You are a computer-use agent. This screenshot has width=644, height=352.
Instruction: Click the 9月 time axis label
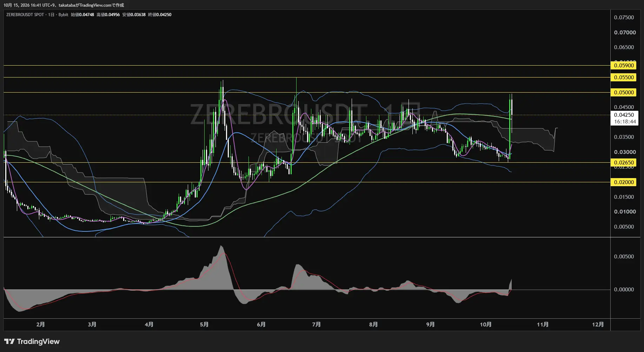tap(430, 325)
